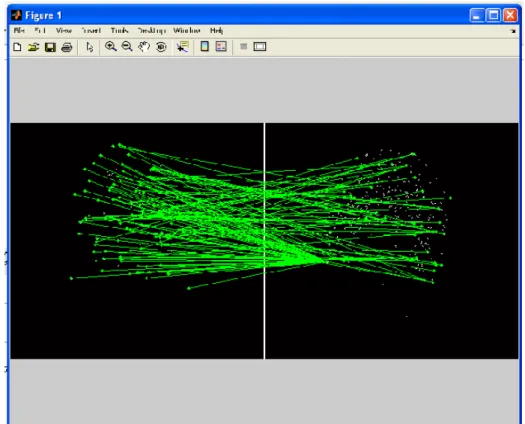The height and width of the screenshot is (424, 525).
Task: Click the dock arrow at menu bar right
Action: (x=513, y=31)
